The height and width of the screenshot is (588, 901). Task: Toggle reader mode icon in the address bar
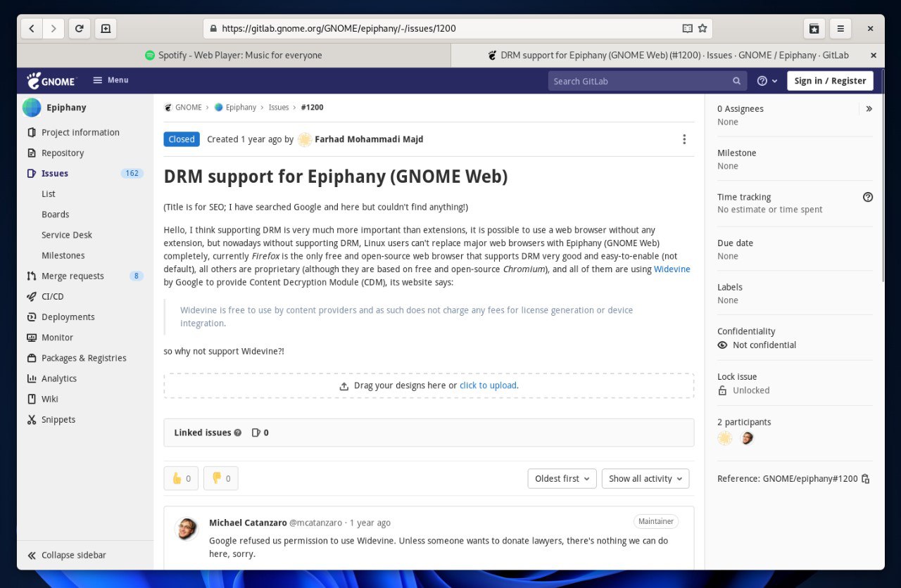point(688,29)
